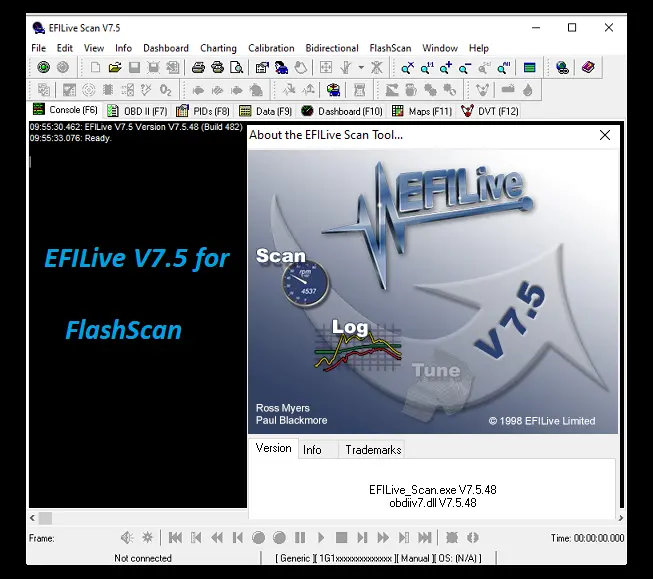653x579 pixels.
Task: Click the O2 sensor icon in second toolbar
Action: coord(166,90)
